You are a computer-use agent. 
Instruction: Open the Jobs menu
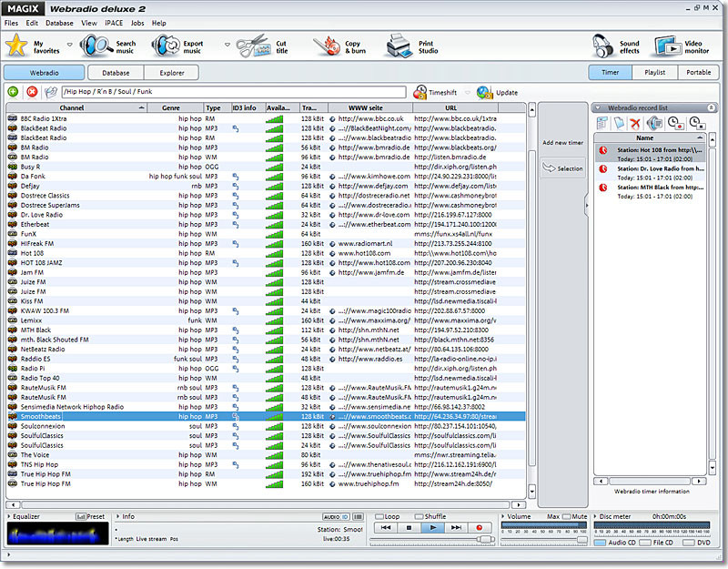pyautogui.click(x=137, y=23)
